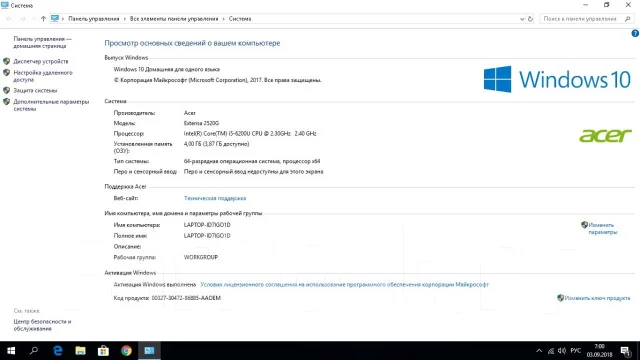Restore down the System window
Image resolution: width=640 pixels, height=360 pixels.
pos(607,5)
